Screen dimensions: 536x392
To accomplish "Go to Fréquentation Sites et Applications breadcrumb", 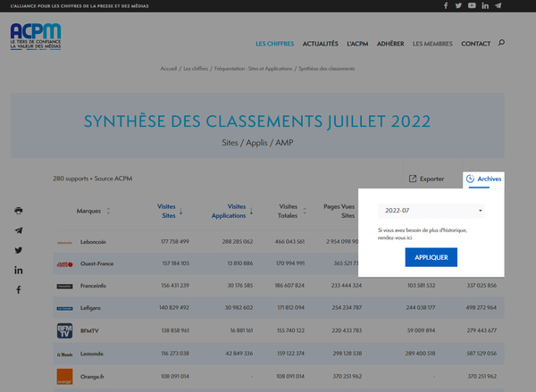I will [254, 69].
